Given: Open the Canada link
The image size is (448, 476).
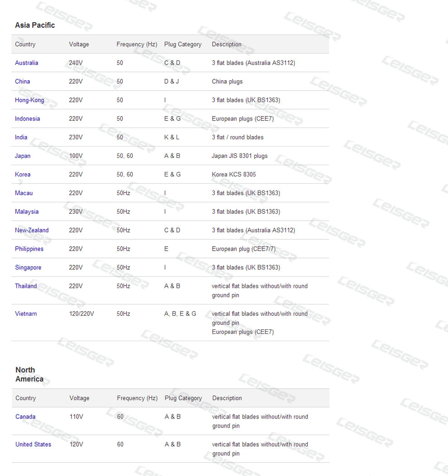Looking at the screenshot, I should 25,417.
